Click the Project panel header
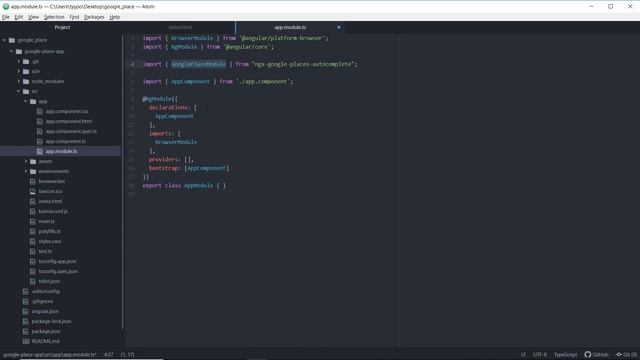640x360 pixels. pyautogui.click(x=62, y=27)
